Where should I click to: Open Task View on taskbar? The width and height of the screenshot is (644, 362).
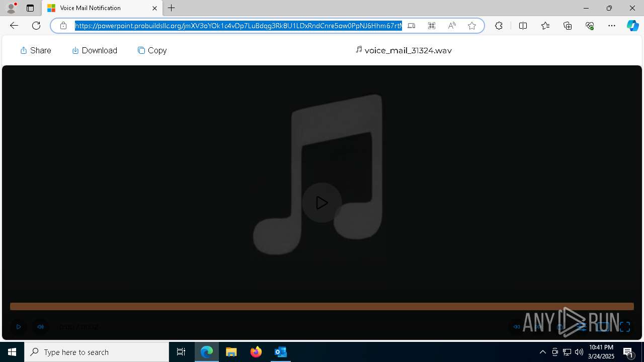click(x=181, y=352)
